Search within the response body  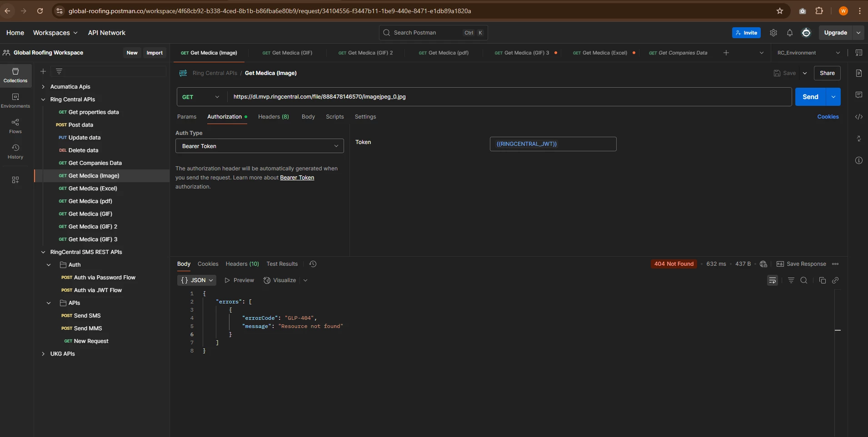point(804,280)
